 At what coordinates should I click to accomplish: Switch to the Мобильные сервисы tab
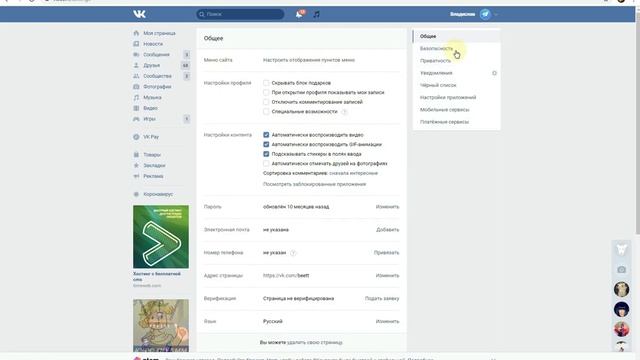[456, 110]
